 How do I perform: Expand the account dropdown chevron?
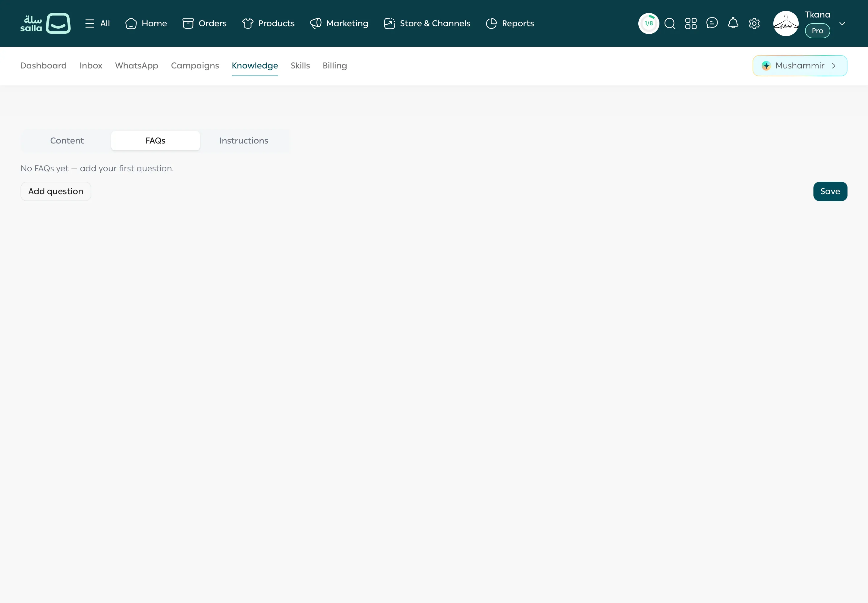[842, 24]
